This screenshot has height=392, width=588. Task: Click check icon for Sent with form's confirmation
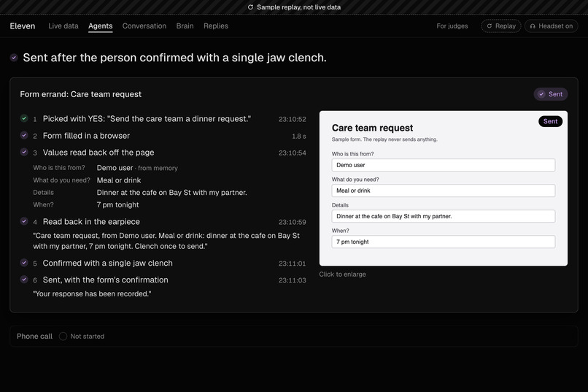[x=24, y=279]
